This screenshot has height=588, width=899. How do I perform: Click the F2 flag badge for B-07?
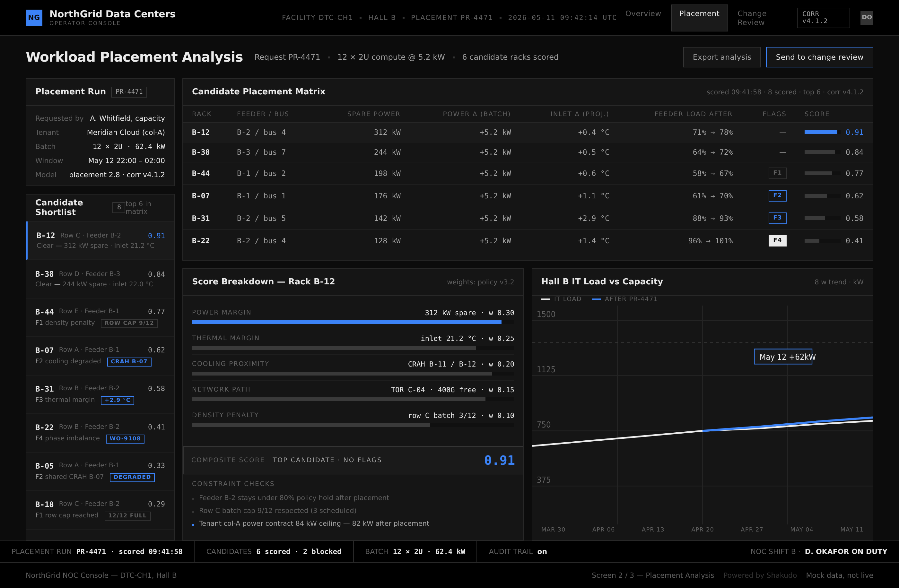pyautogui.click(x=777, y=195)
